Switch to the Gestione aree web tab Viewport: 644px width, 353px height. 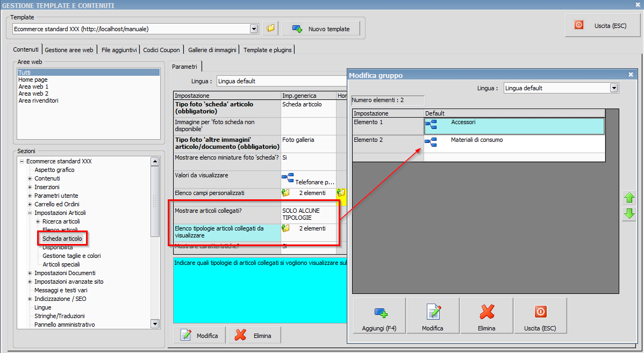(69, 50)
